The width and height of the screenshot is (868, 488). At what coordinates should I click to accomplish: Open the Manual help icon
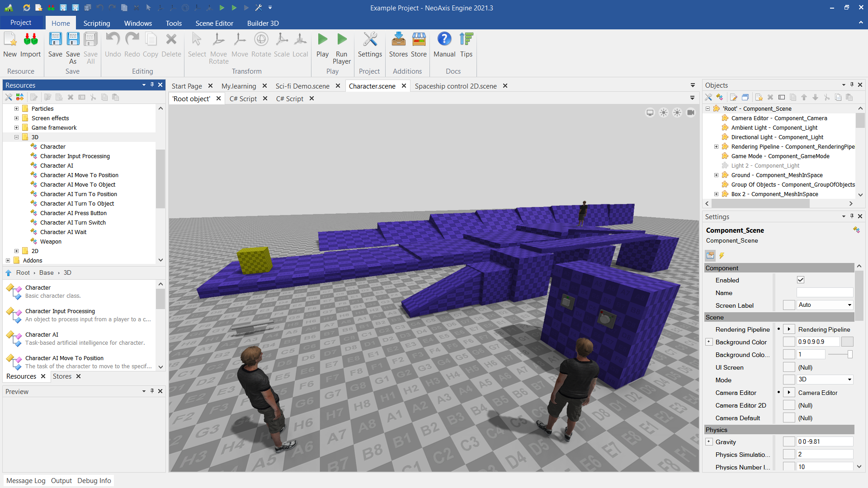pyautogui.click(x=444, y=40)
